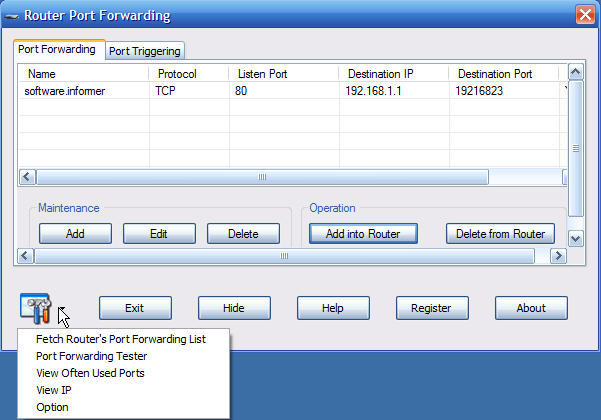
Task: Click the listen port value 80
Action: [x=241, y=91]
